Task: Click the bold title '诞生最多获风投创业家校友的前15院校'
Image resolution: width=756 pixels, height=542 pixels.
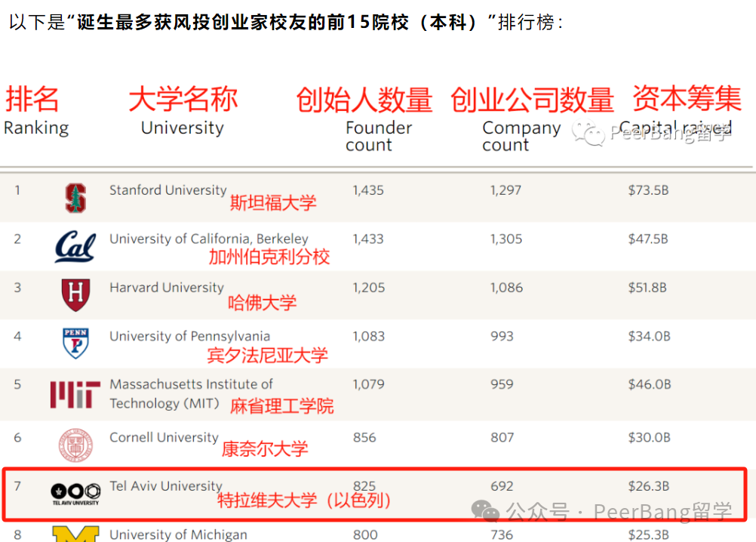Action: [x=243, y=22]
